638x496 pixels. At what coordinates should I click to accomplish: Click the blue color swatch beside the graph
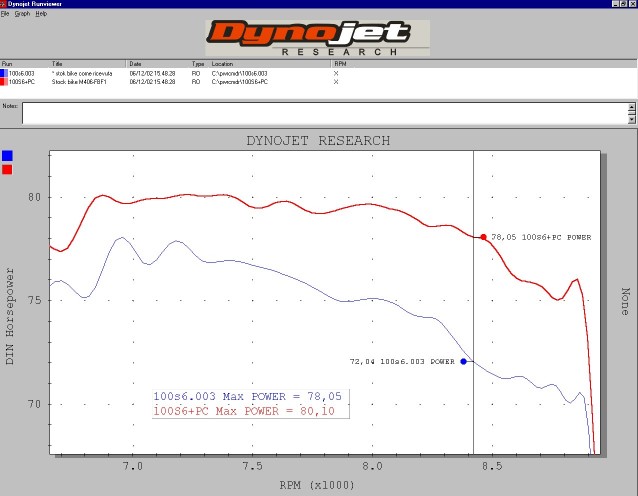click(x=8, y=156)
